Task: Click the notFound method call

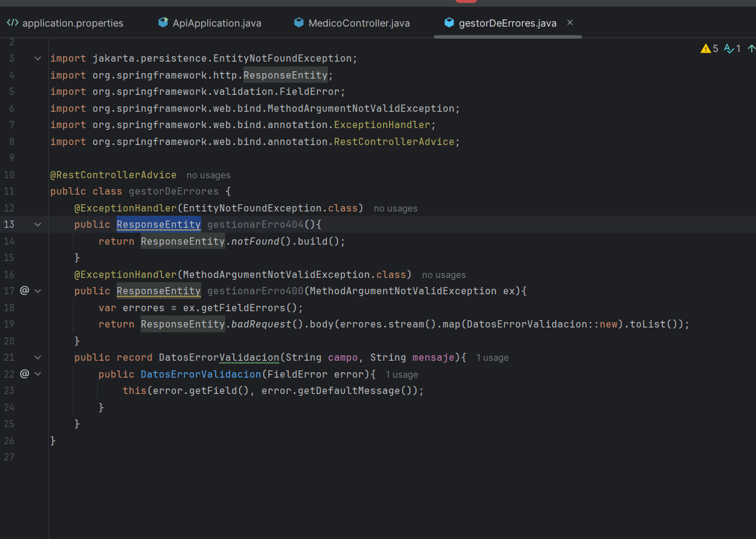Action: click(255, 241)
